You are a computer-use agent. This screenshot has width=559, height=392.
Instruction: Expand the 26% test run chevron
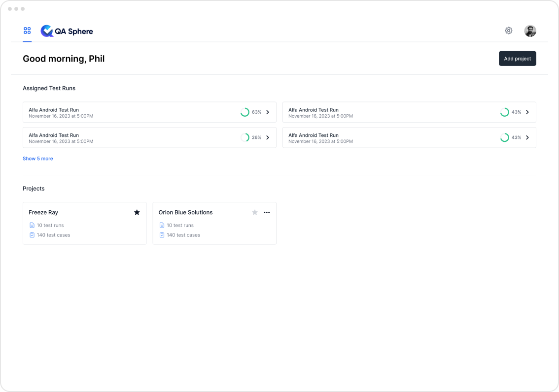(x=268, y=137)
